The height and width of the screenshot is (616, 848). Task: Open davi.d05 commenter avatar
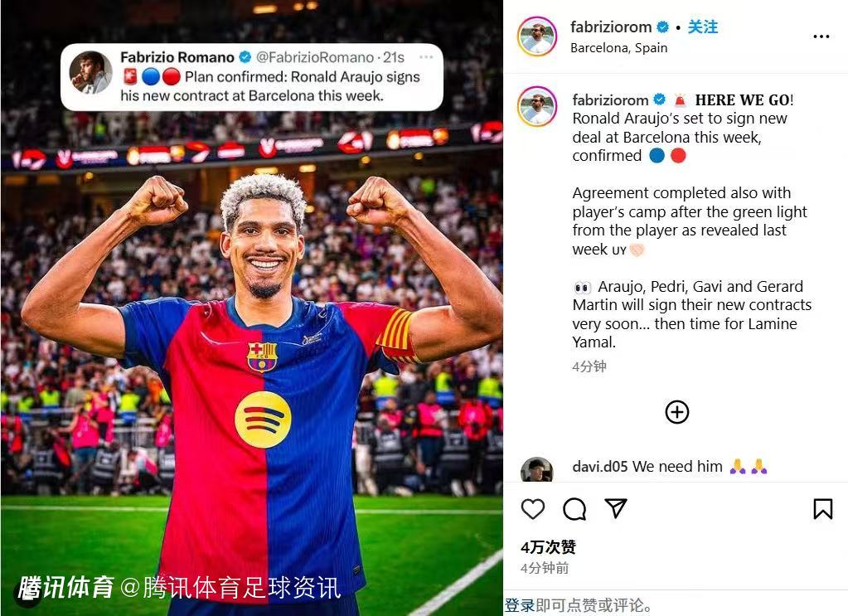536,469
